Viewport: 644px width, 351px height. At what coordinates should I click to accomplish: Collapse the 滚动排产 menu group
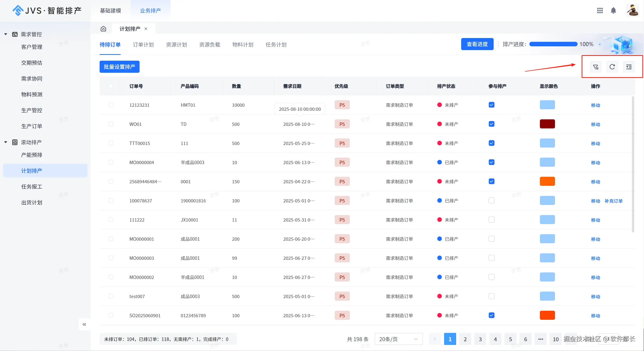click(x=6, y=142)
